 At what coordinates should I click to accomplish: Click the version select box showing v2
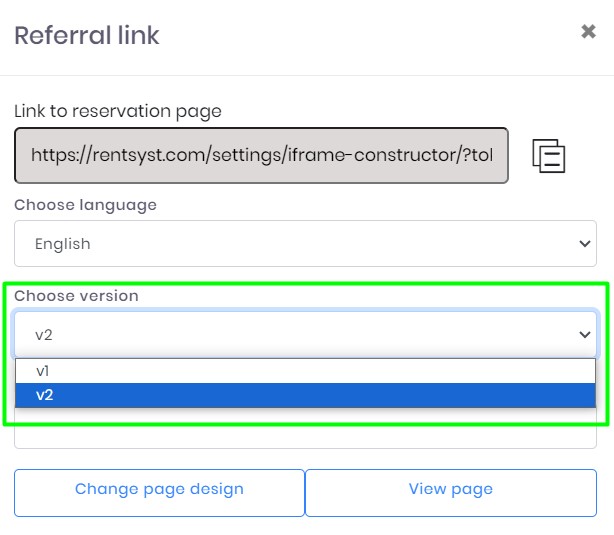coord(305,334)
